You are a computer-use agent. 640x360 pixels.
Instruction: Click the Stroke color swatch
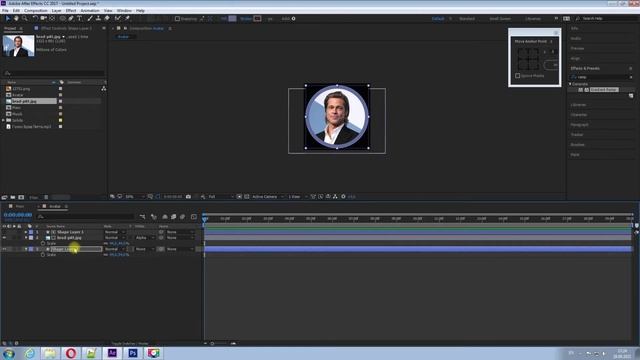point(257,18)
